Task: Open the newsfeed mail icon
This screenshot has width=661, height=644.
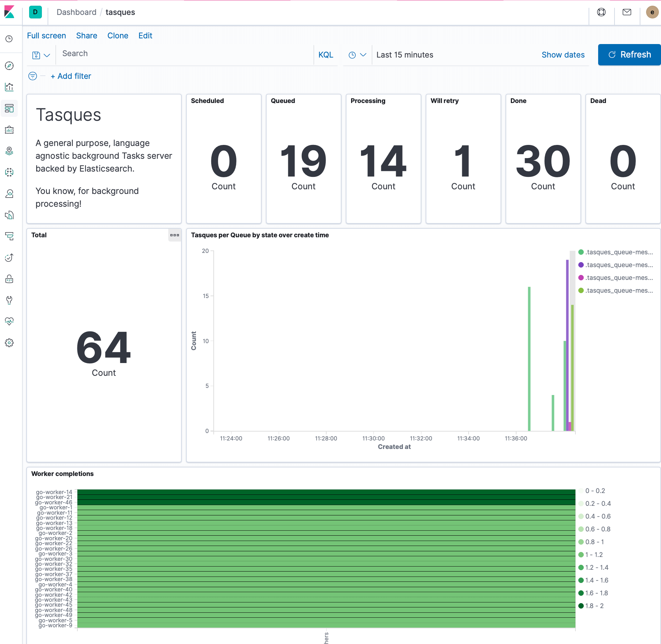Action: point(627,12)
